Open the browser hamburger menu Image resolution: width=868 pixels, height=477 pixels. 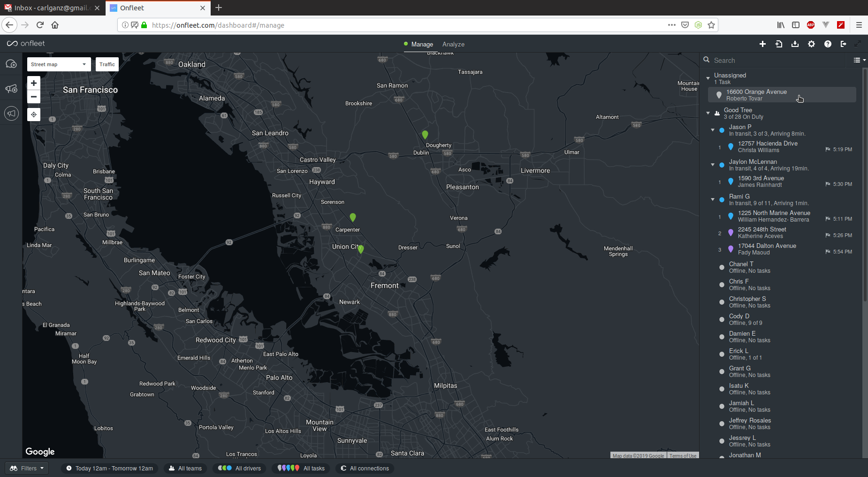859,25
